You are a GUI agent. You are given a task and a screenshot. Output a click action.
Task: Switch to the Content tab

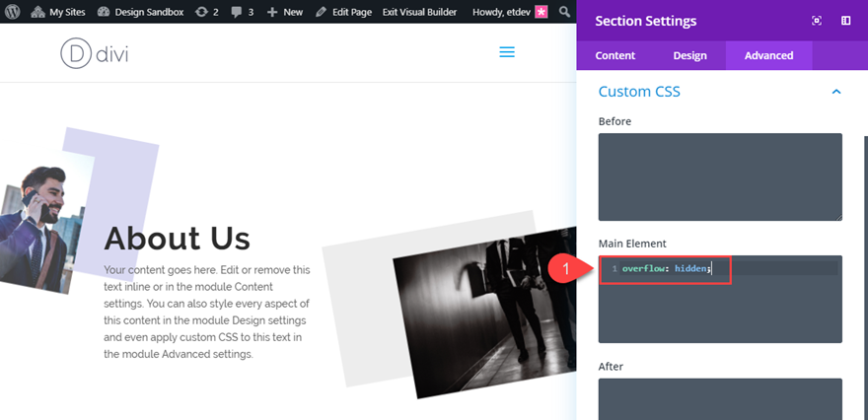coord(615,55)
